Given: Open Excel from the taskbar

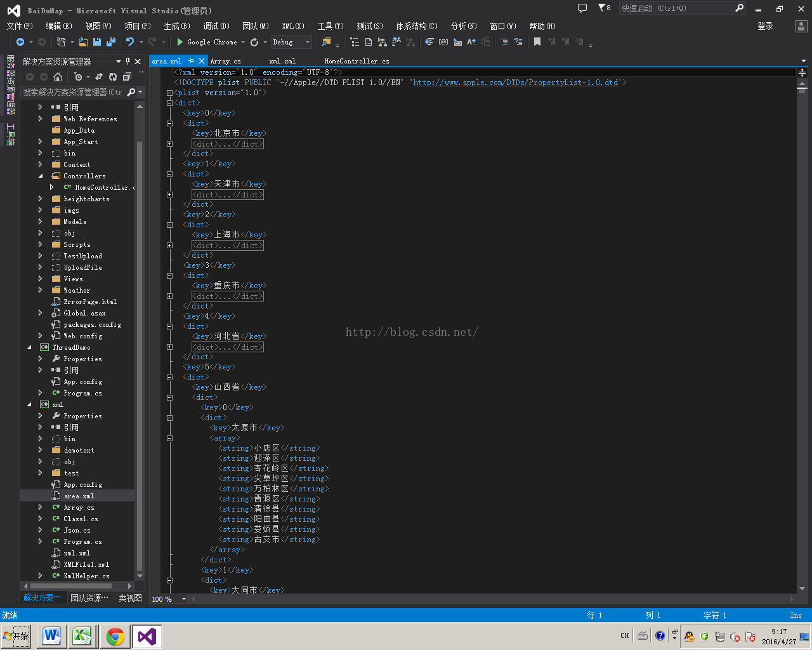Looking at the screenshot, I should point(82,636).
